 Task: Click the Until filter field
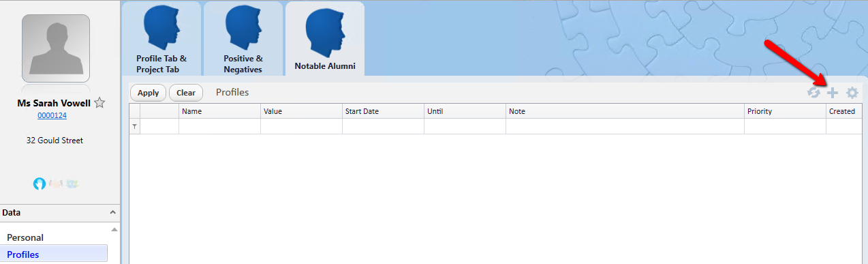click(x=465, y=127)
